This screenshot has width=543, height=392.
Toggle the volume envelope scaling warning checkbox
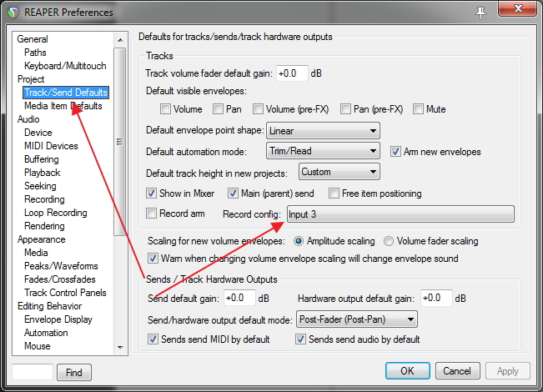pyautogui.click(x=153, y=259)
